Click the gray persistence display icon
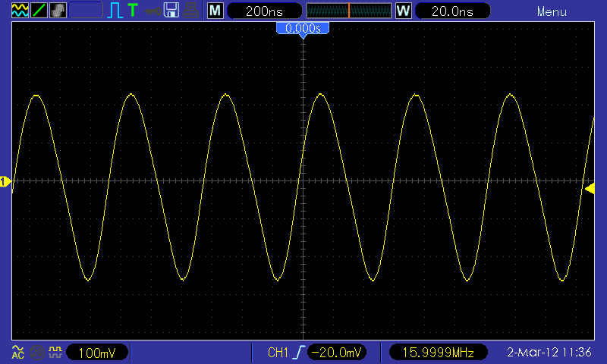This screenshot has height=364, width=607. 58,11
